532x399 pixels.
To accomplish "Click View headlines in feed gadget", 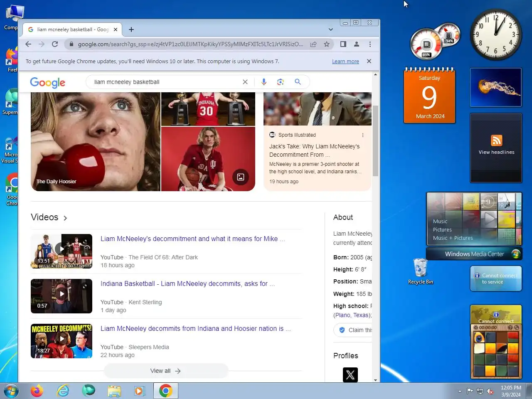I will (x=496, y=152).
